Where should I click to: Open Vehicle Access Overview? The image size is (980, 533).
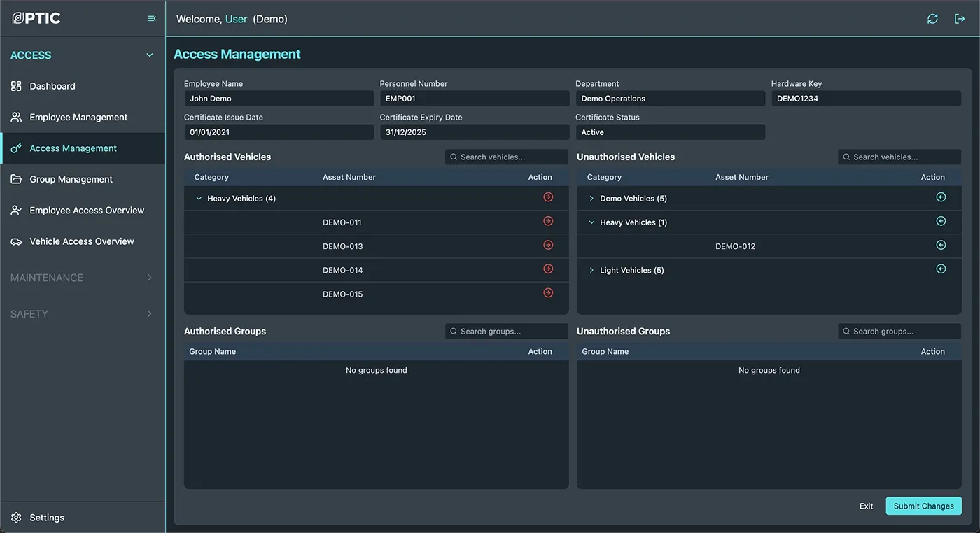click(83, 241)
